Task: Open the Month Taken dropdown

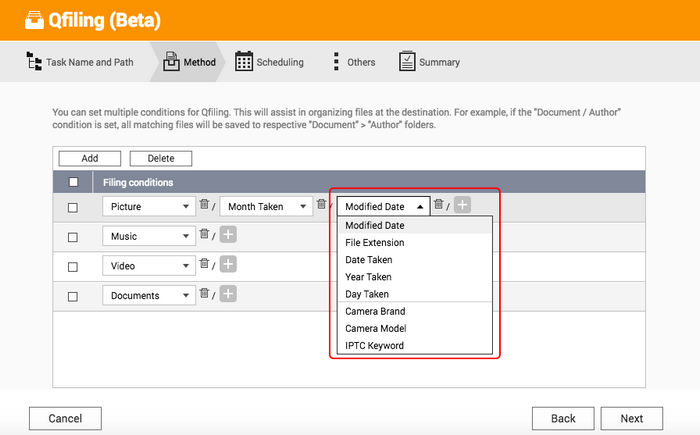Action: click(x=266, y=206)
